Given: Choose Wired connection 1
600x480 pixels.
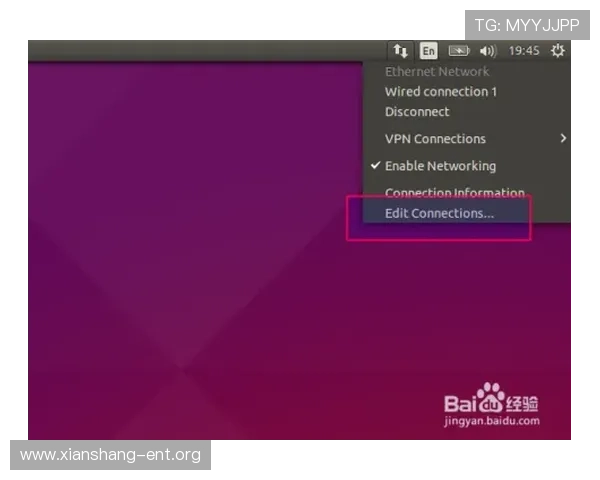Looking at the screenshot, I should [x=441, y=91].
